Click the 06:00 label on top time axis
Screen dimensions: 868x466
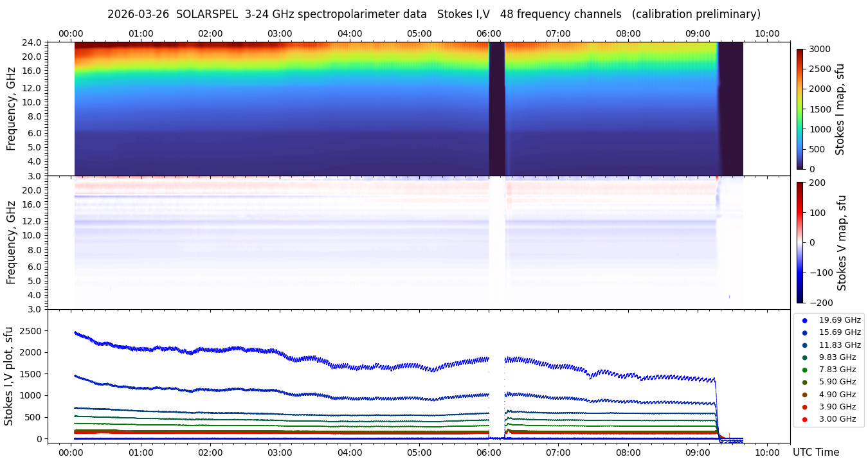(489, 33)
